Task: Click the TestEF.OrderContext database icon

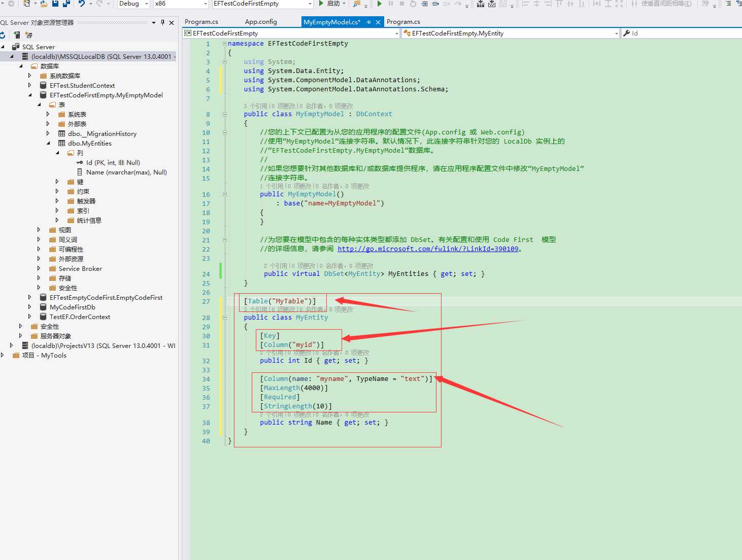Action: (43, 317)
